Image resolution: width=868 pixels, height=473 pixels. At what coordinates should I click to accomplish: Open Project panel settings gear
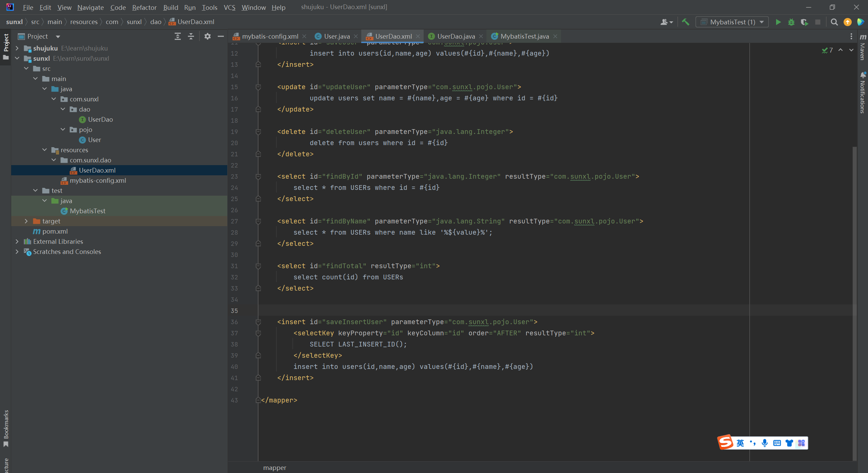[x=207, y=36]
